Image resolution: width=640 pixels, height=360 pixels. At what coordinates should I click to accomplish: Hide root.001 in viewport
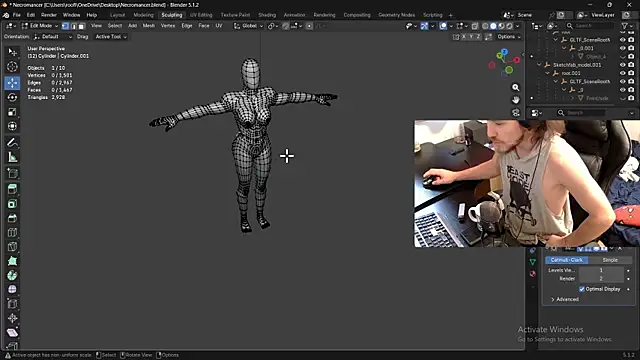pyautogui.click(x=622, y=73)
